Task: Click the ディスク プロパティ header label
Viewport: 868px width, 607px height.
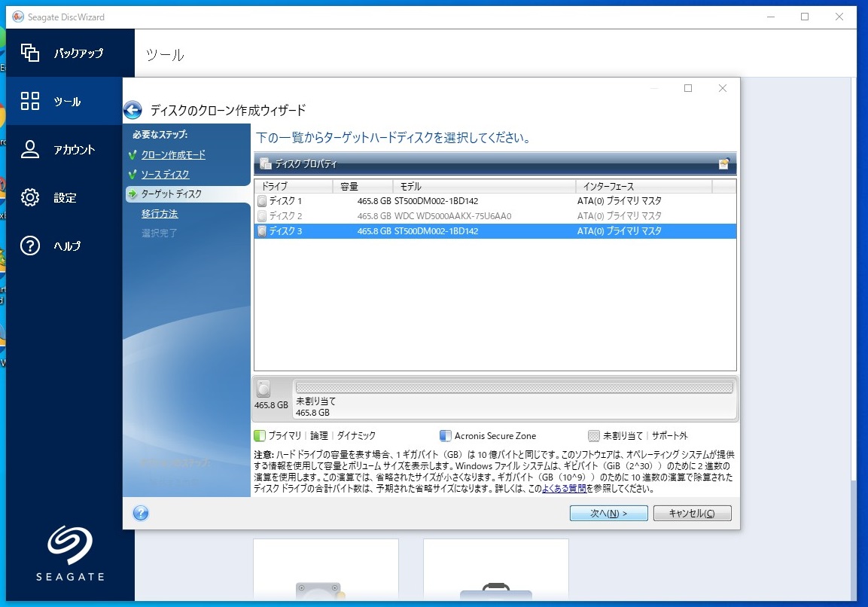Action: [x=306, y=164]
